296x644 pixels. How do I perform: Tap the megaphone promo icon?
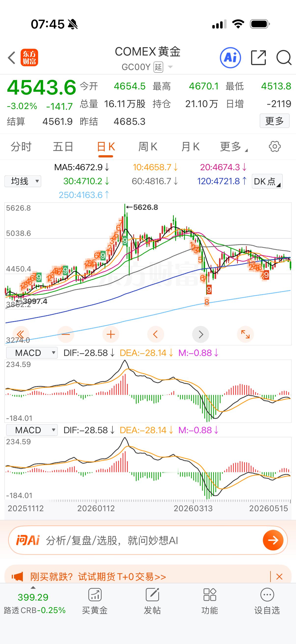(17, 577)
